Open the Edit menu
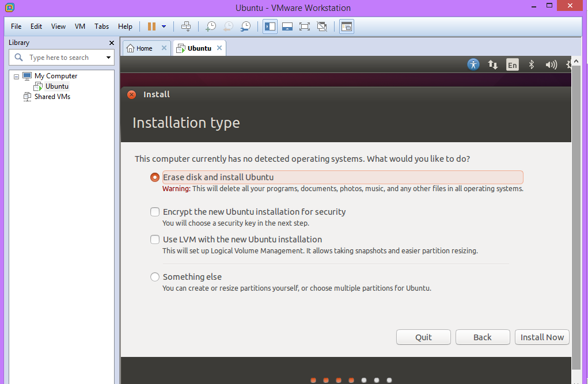The height and width of the screenshot is (384, 588). pos(36,26)
